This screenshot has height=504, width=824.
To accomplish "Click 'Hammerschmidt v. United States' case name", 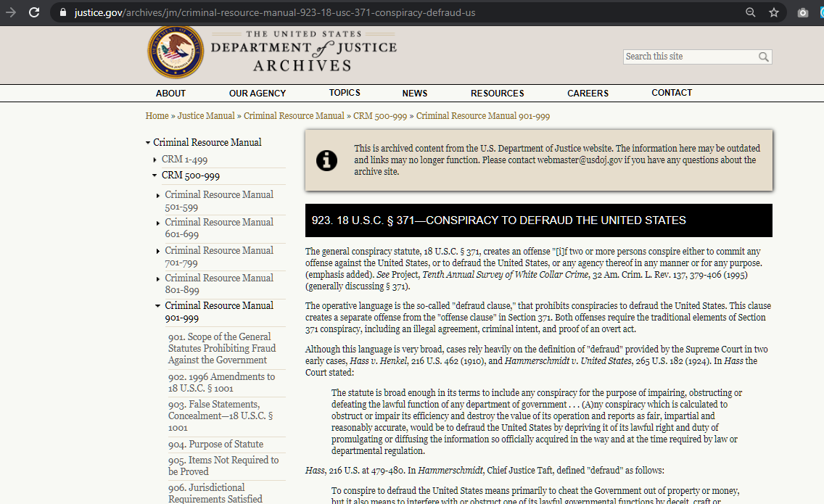I will point(568,361).
